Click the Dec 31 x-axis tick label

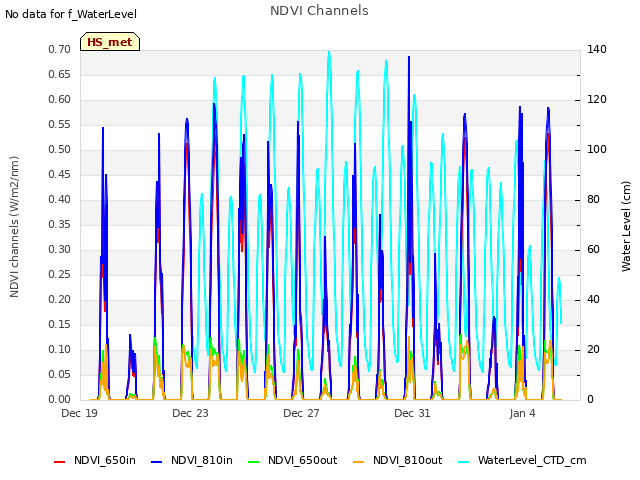point(412,413)
